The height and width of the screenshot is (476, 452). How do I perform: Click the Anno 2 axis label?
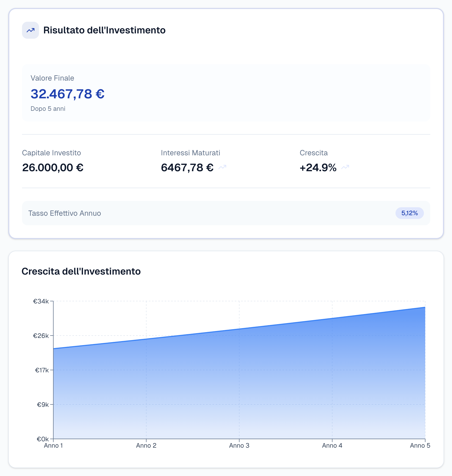point(146,446)
